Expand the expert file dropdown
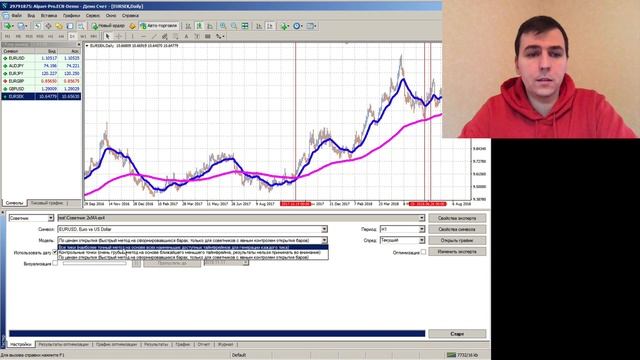This screenshot has height=360, width=640. [422, 218]
